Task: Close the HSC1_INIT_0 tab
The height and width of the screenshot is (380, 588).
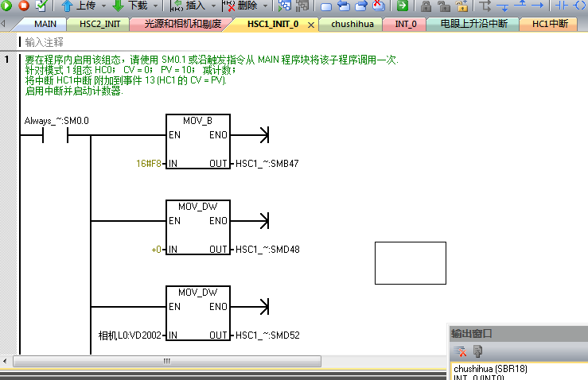Action: (x=310, y=25)
